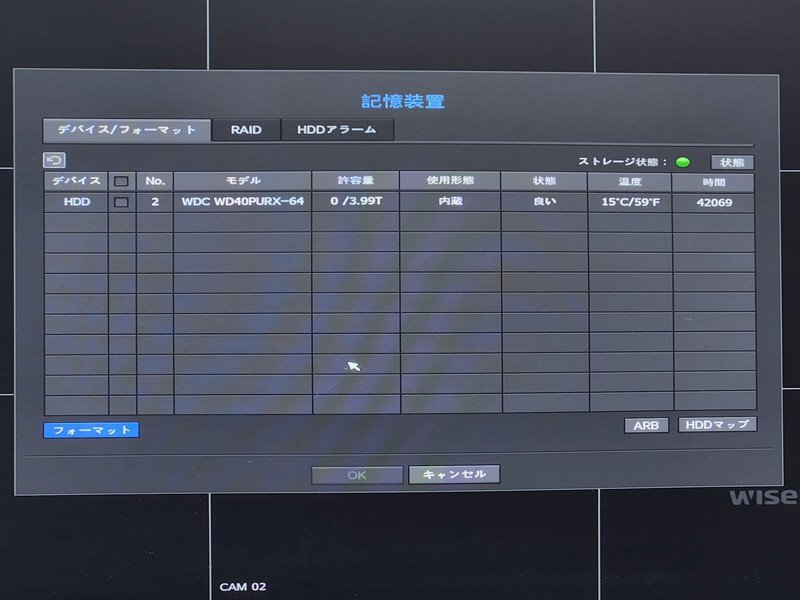Click the temperature reading 15°C/59°F
This screenshot has width=800, height=600.
click(x=628, y=203)
